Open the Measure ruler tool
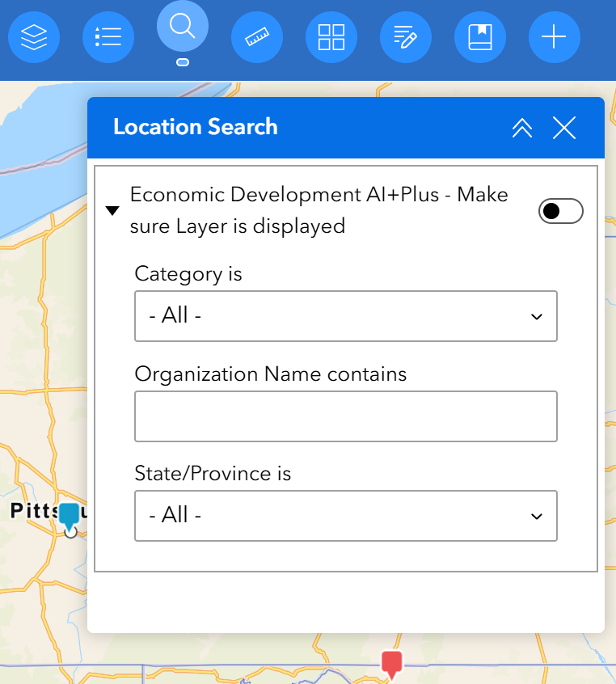Screen dimensions: 616x684 point(257,37)
